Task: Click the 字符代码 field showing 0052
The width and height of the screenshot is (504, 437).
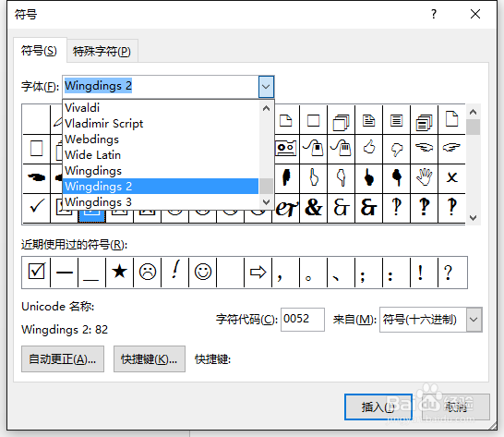Action: [303, 320]
